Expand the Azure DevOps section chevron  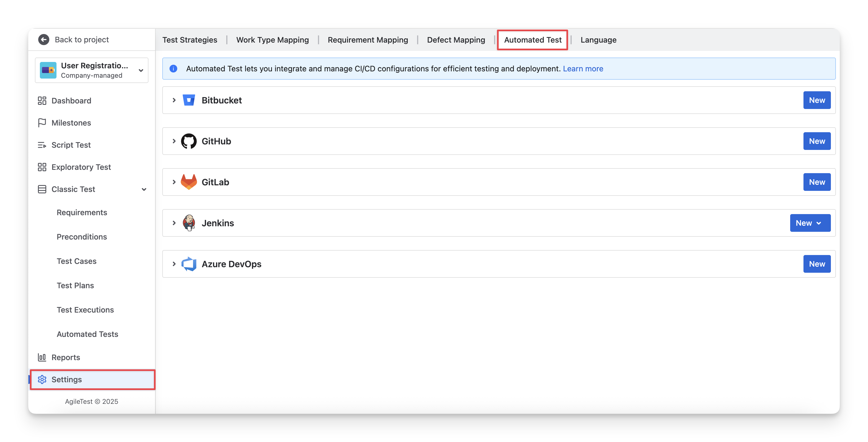[174, 264]
